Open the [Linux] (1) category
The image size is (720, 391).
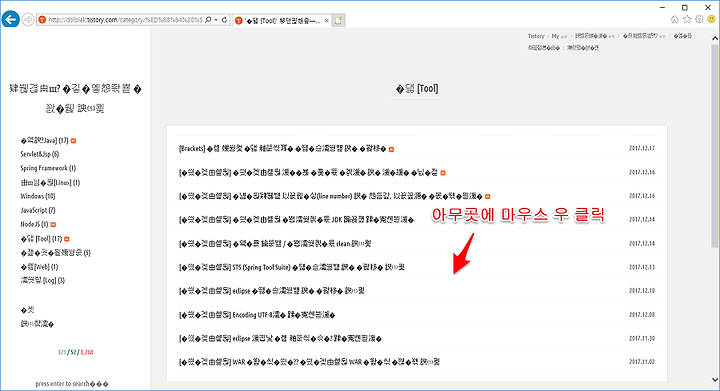click(x=50, y=182)
